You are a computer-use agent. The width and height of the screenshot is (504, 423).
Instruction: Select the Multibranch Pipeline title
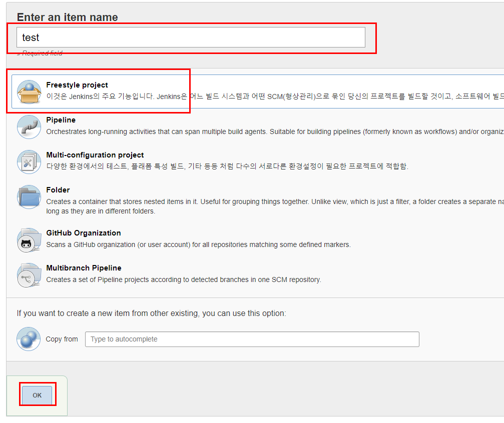[84, 268]
